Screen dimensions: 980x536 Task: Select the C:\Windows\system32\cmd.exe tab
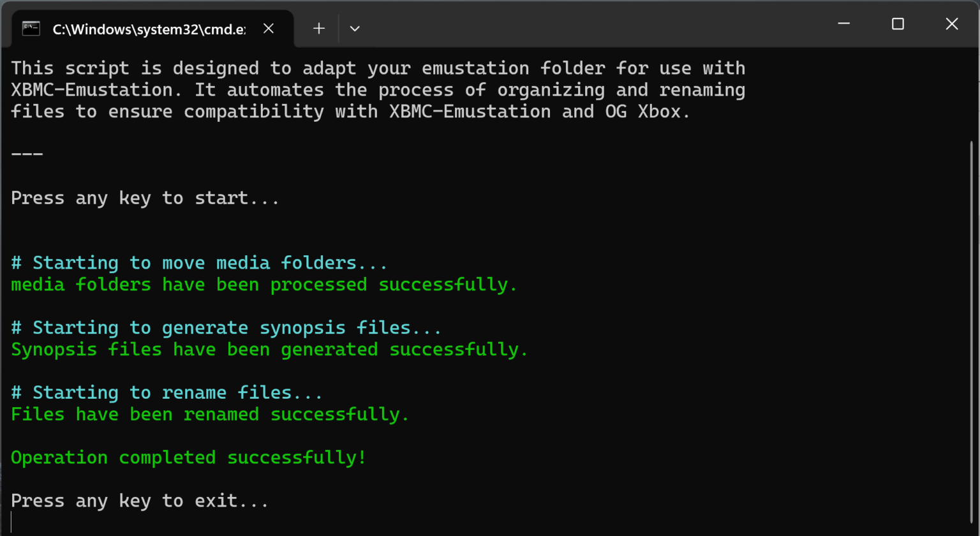click(148, 29)
